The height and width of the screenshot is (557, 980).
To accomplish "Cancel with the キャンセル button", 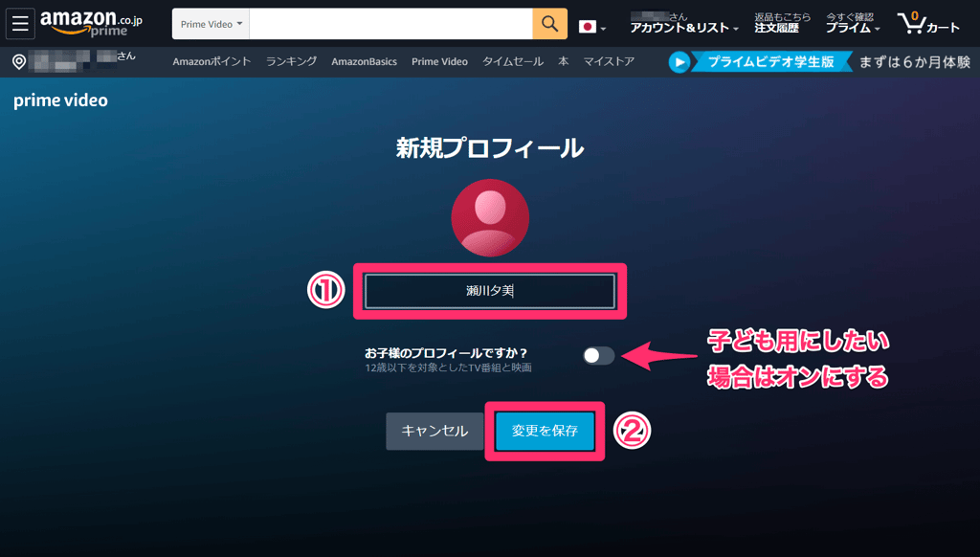I will click(434, 431).
